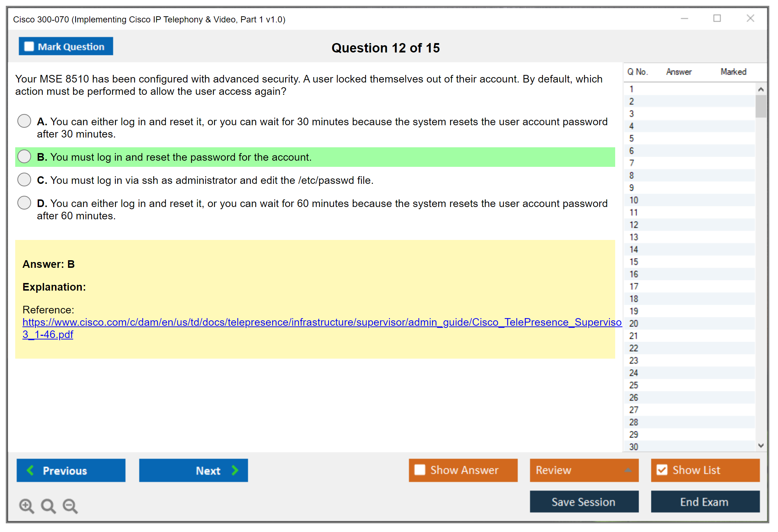
Task: Expand the Review dropdown menu
Action: coord(628,470)
